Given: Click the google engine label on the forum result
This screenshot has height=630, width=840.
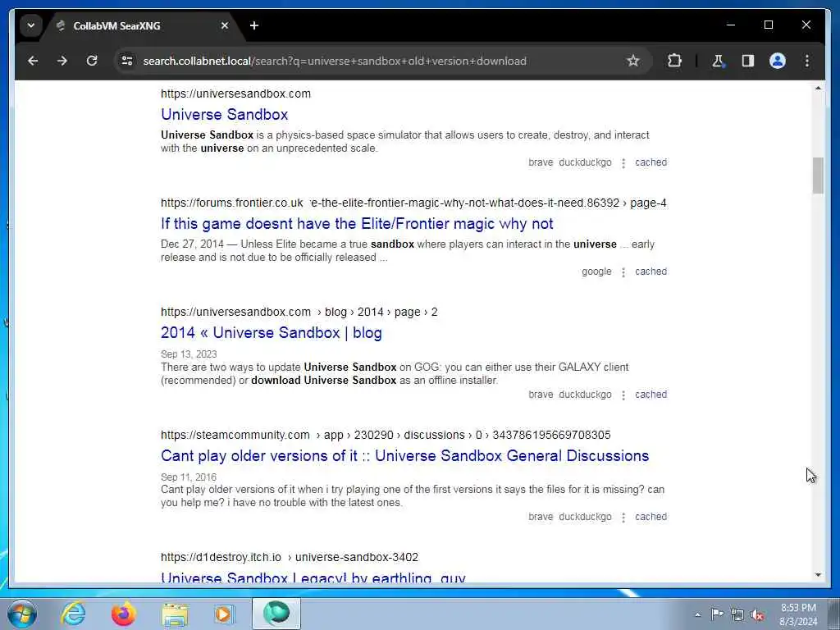Looking at the screenshot, I should pos(596,272).
